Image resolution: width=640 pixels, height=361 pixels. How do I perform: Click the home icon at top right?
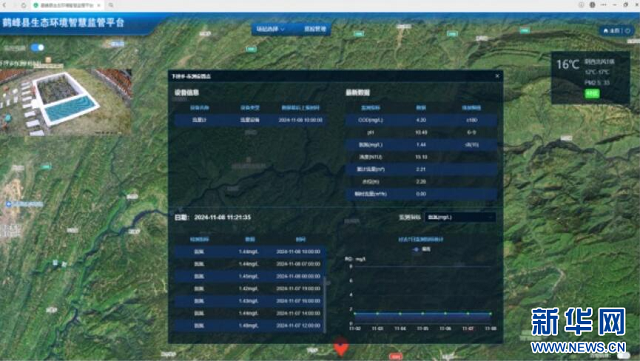[x=606, y=31]
